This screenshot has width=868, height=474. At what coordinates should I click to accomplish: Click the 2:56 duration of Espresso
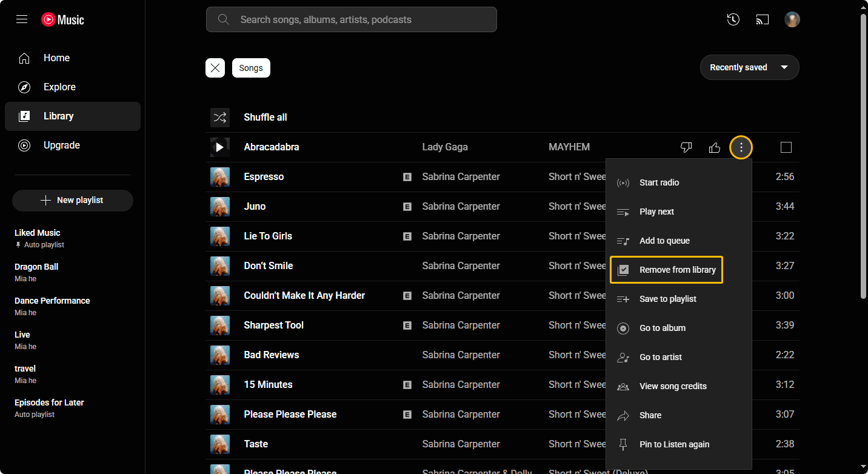point(785,177)
